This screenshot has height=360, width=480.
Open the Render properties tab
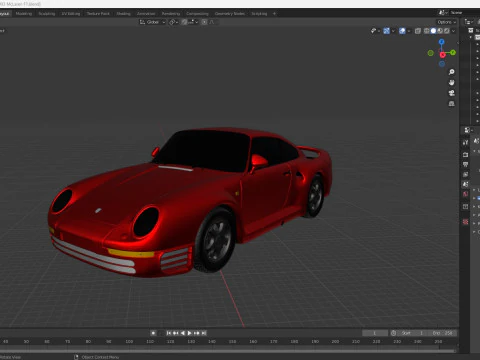[x=466, y=155]
